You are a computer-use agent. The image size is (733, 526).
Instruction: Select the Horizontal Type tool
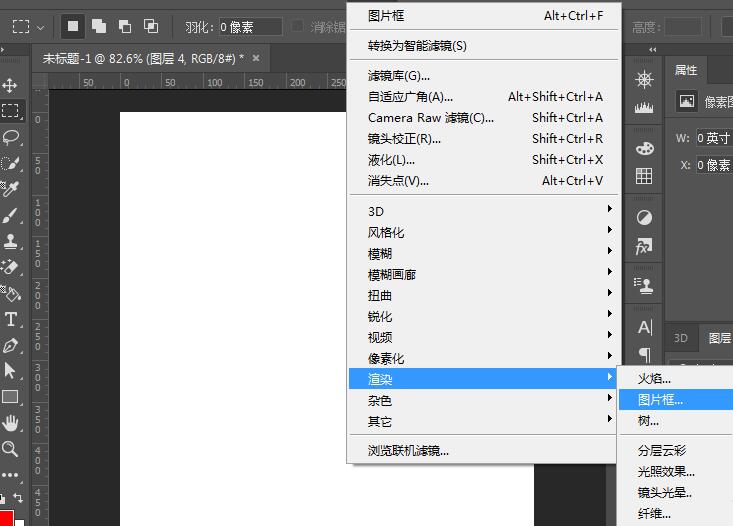click(11, 319)
